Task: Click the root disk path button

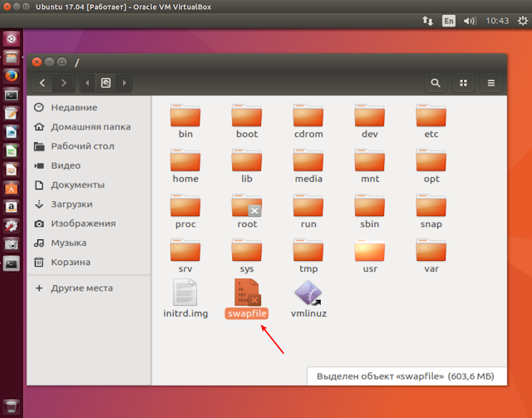Action: (106, 83)
